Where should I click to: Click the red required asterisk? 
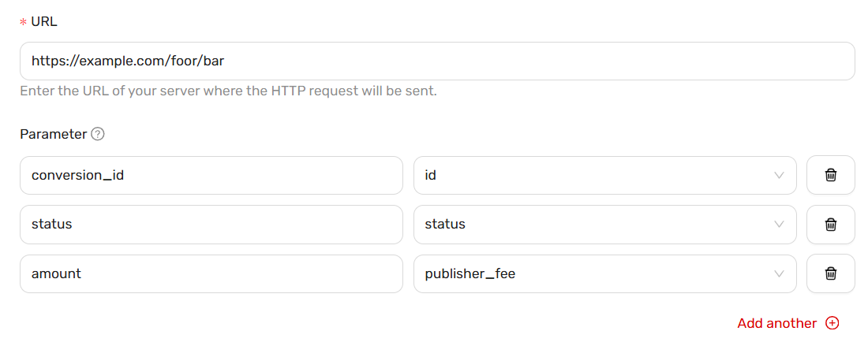tap(23, 23)
